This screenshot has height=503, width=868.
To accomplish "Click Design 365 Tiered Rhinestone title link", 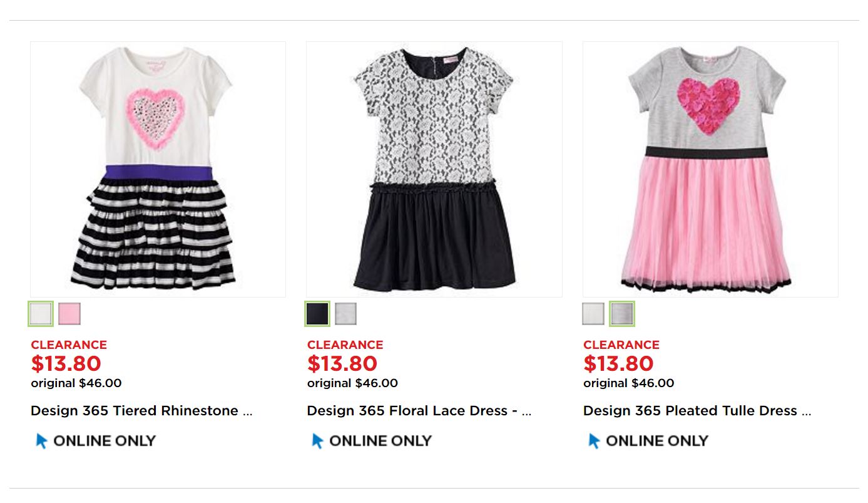I will 141,411.
